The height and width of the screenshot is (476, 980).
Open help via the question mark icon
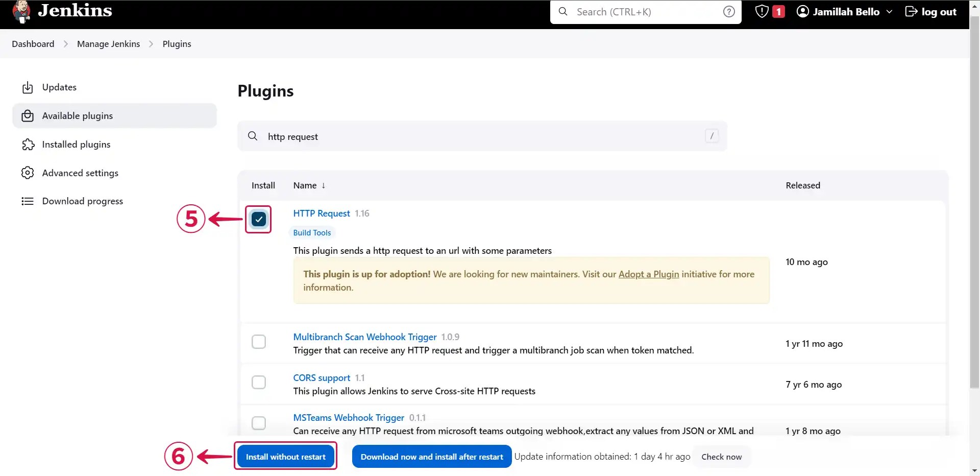coord(729,11)
